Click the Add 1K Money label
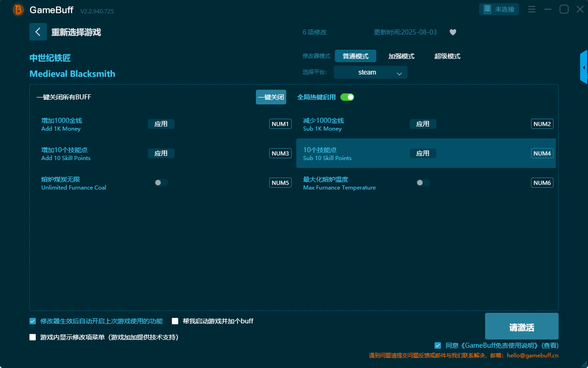Screen dimensions: 588x368 [61, 129]
